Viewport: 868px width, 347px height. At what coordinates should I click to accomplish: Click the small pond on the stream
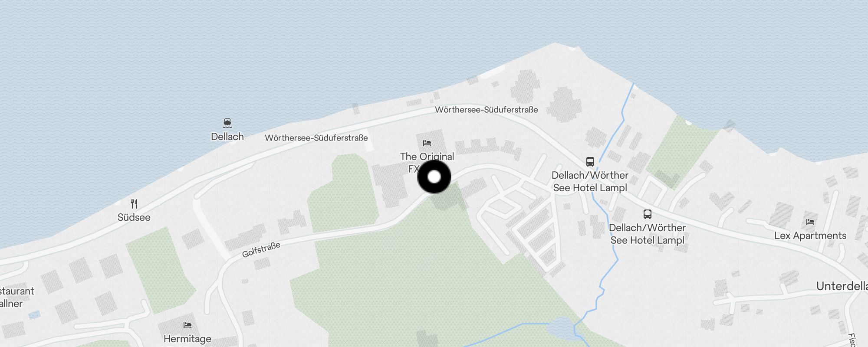(560, 327)
